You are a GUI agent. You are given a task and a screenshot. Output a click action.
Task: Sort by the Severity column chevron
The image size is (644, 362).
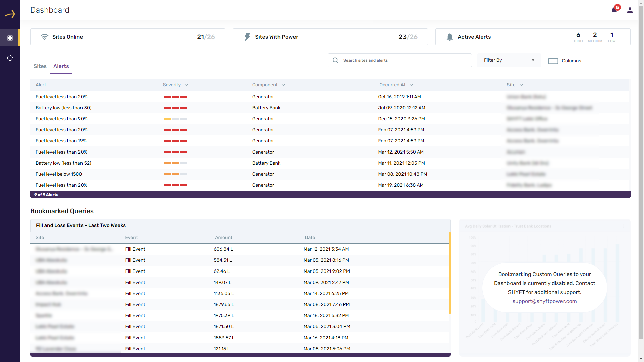(x=186, y=85)
